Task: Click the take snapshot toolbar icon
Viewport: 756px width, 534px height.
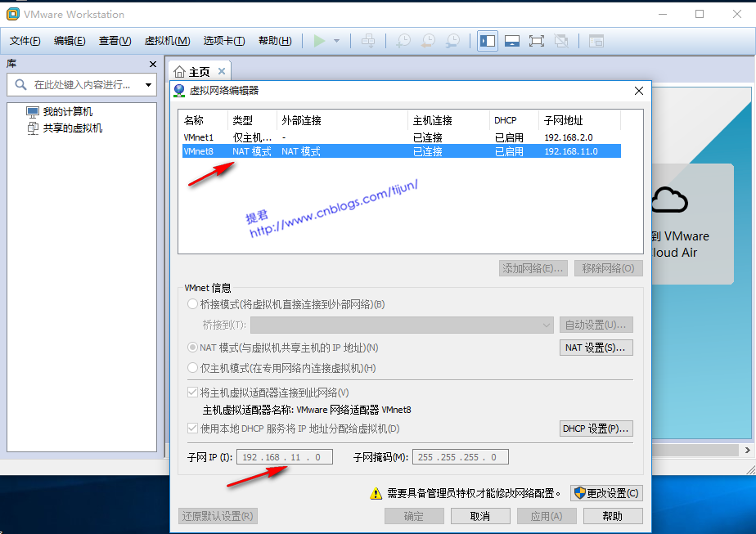Action: (403, 41)
